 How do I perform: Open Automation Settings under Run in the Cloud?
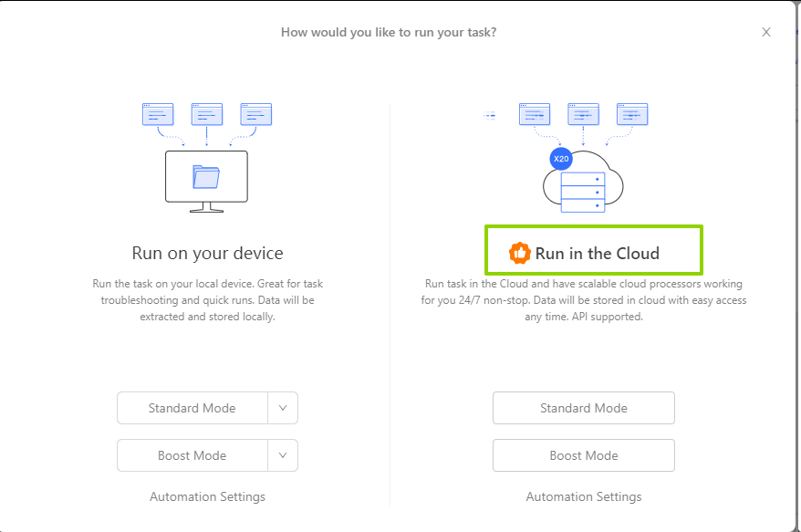coord(584,496)
